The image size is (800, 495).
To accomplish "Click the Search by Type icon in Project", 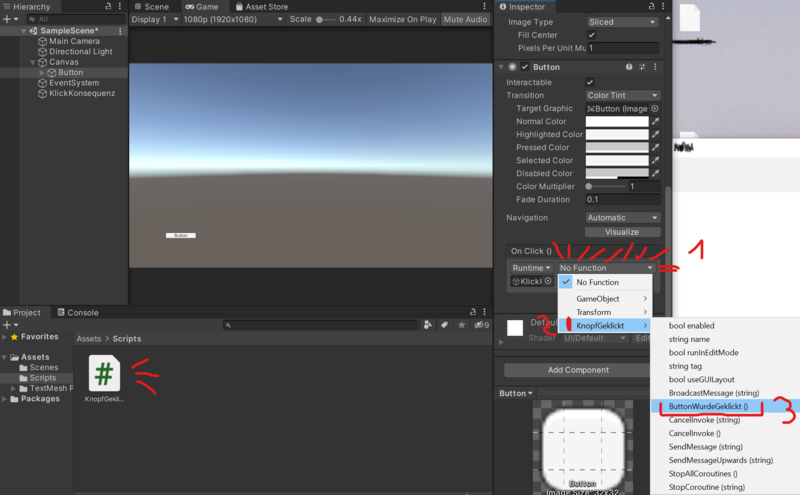I will pos(428,325).
